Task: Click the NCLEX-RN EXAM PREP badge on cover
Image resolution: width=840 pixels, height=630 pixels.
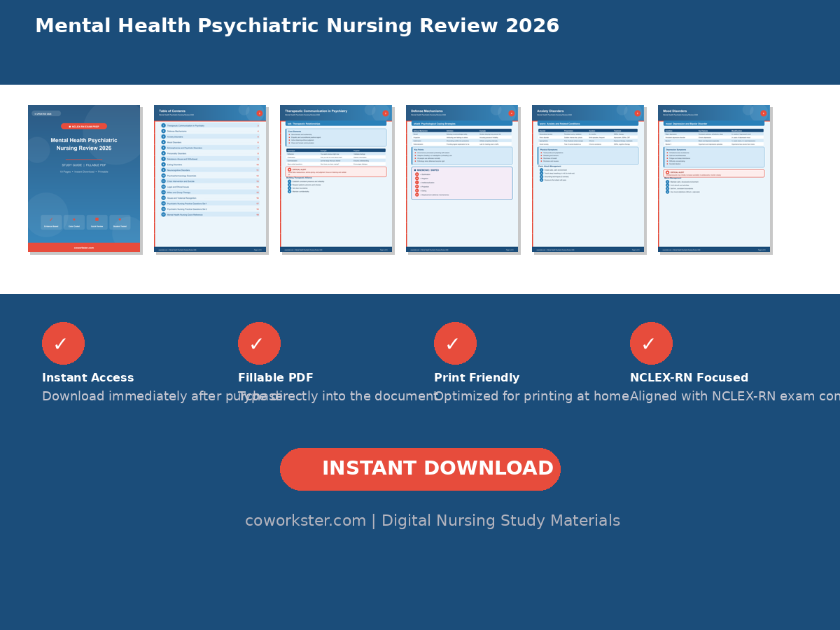Action: [84, 127]
